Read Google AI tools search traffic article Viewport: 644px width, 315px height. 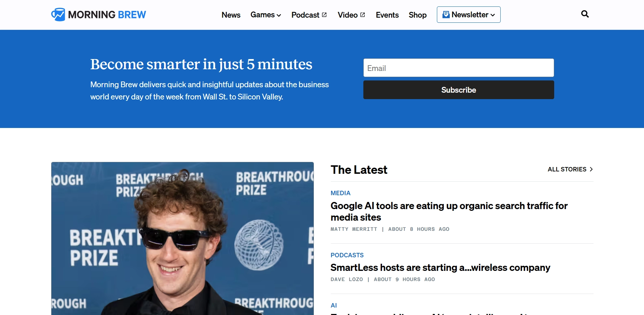point(449,211)
